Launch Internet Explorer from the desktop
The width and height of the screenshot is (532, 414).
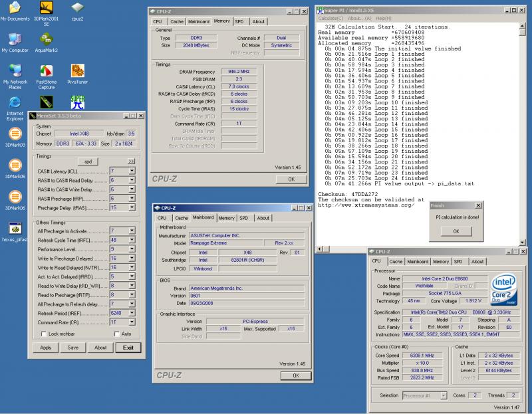(x=15, y=108)
